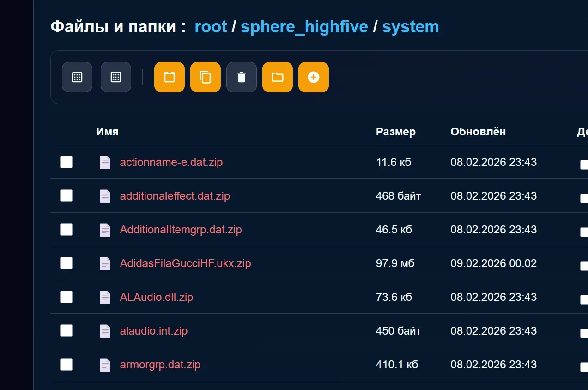Enable the armorgrp.dat.zip checkbox
The height and width of the screenshot is (390, 588).
(66, 364)
